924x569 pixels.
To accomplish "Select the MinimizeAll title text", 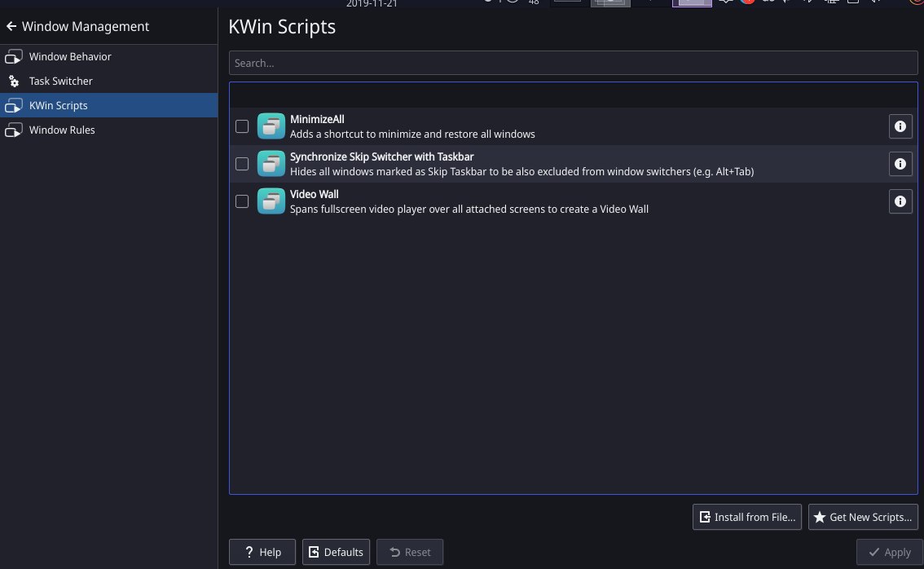I will tap(317, 119).
